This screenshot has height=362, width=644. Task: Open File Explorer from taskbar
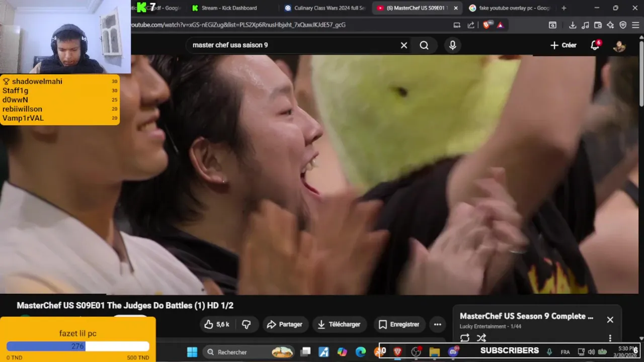(435, 352)
